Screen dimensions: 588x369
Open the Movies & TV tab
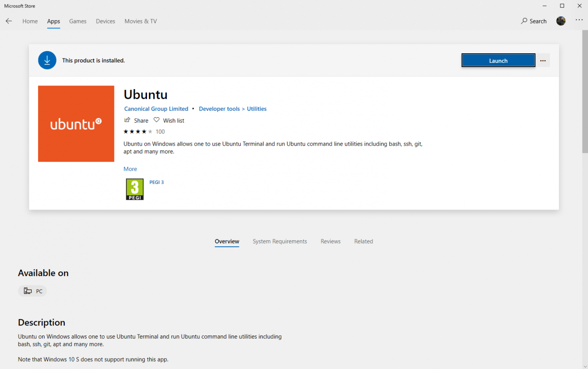pyautogui.click(x=141, y=21)
